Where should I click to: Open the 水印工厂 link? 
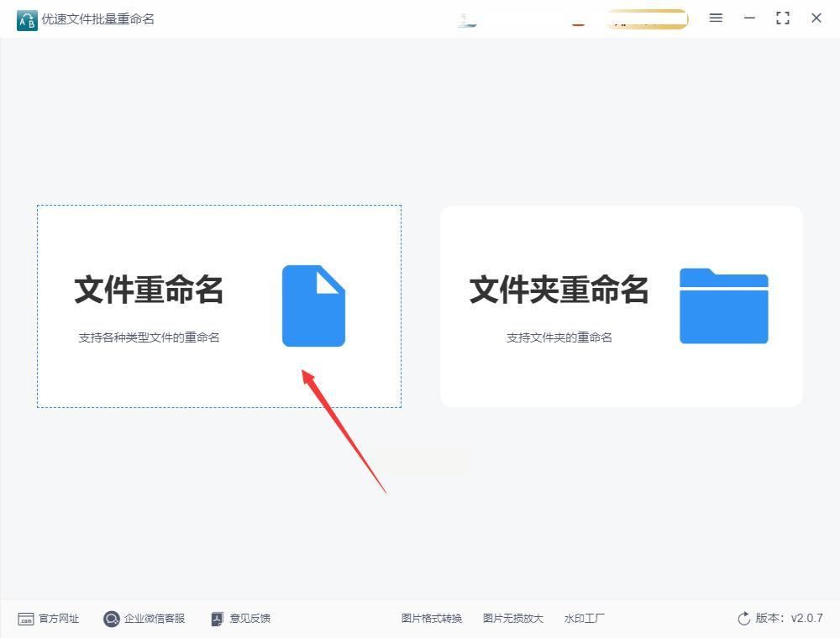pos(584,619)
